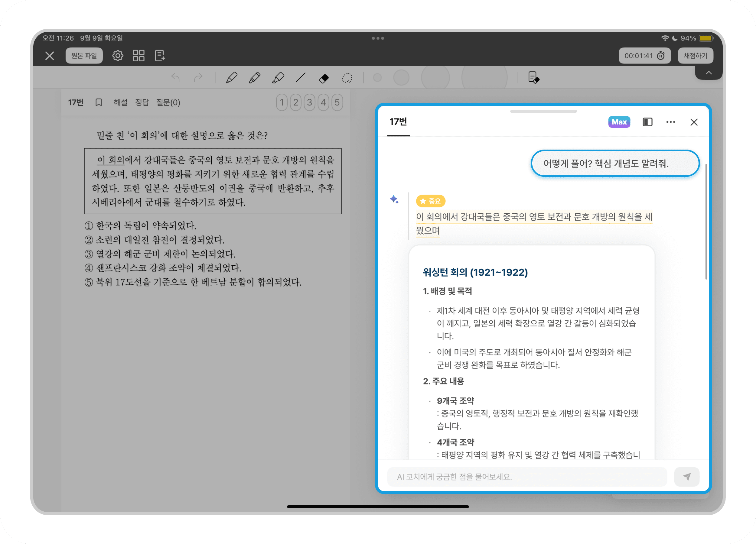Click the note eraser page icon
The width and height of the screenshot is (756, 544).
(x=534, y=78)
